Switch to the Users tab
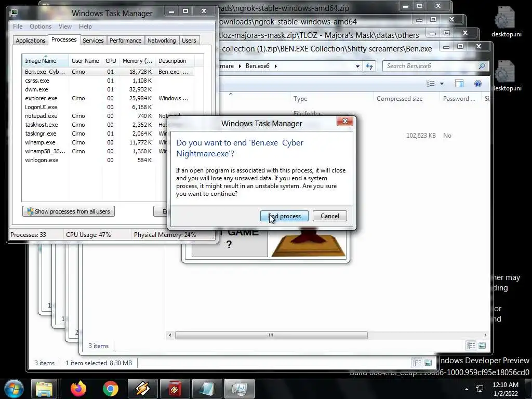 coord(189,41)
